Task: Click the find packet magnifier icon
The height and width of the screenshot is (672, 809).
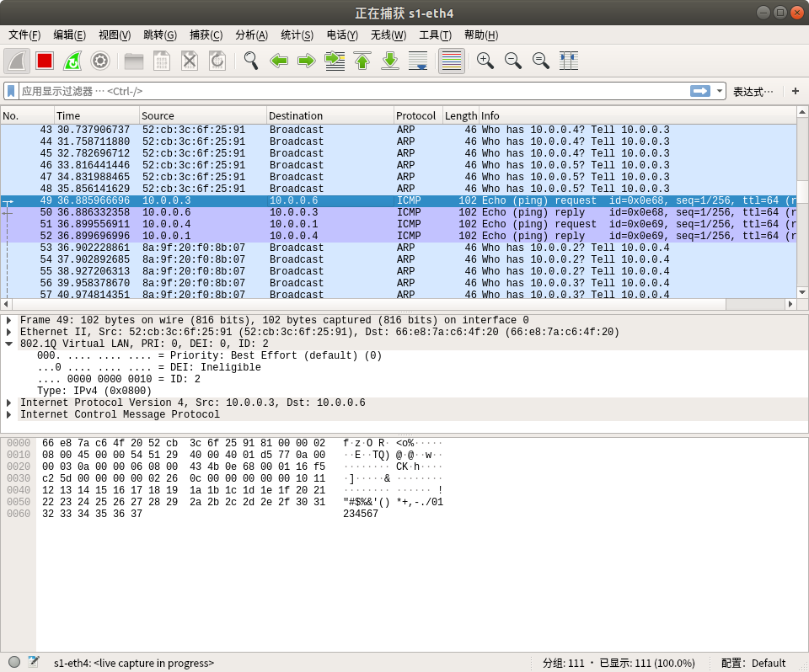Action: [x=250, y=61]
